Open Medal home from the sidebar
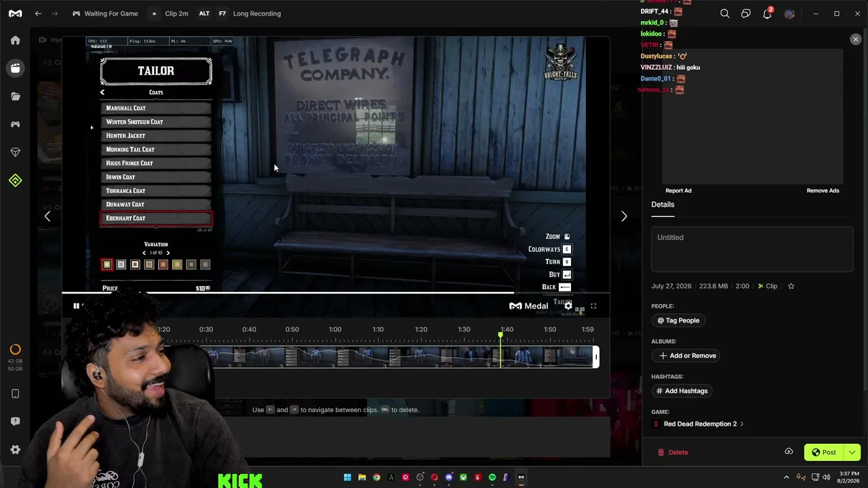This screenshot has height=488, width=868. [x=16, y=41]
